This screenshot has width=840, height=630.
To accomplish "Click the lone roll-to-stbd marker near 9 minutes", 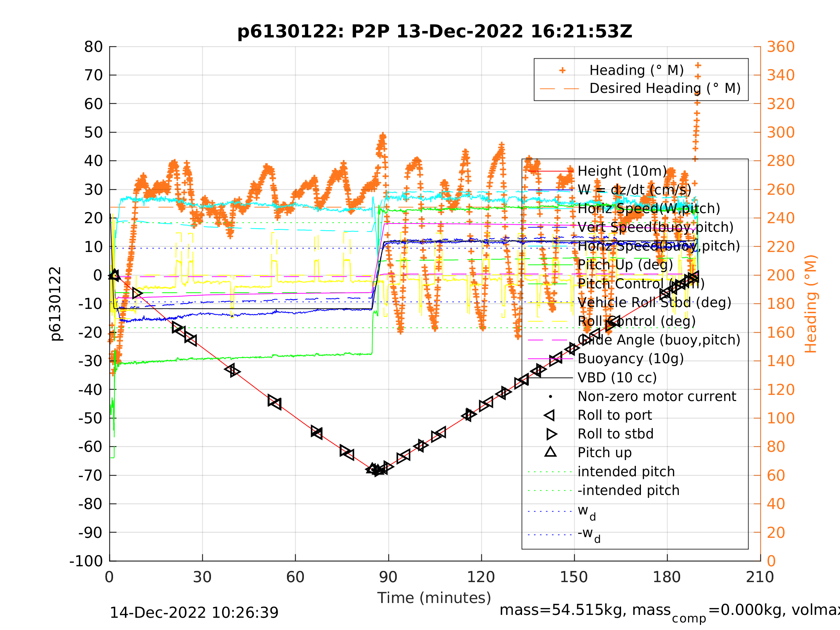I will [137, 293].
